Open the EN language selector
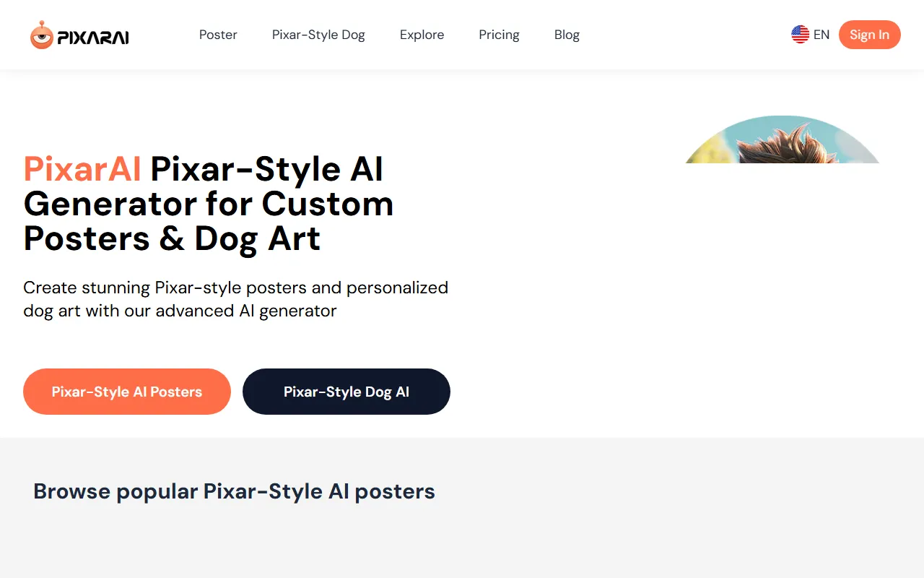Screen dimensions: 924x578 (821, 35)
